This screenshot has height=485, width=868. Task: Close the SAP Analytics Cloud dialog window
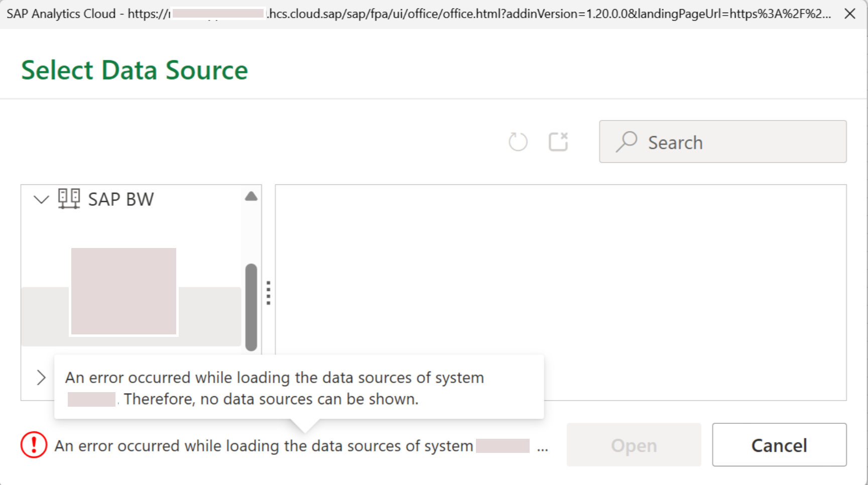[850, 14]
